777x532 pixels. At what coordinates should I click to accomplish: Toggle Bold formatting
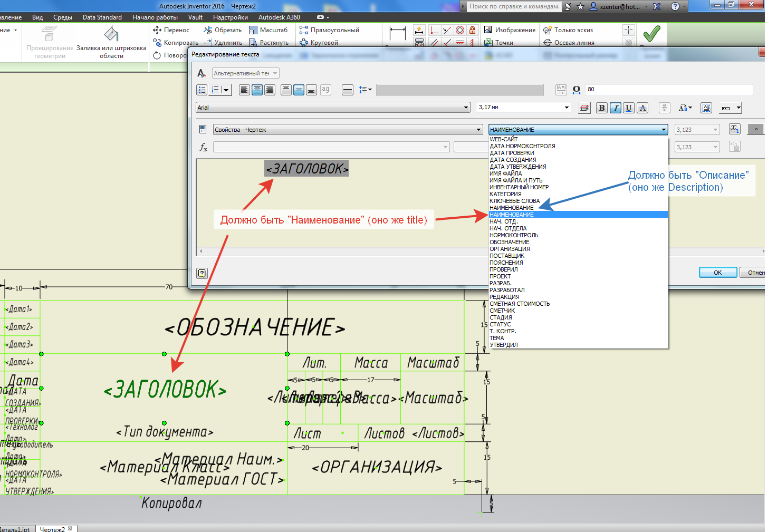pos(602,108)
